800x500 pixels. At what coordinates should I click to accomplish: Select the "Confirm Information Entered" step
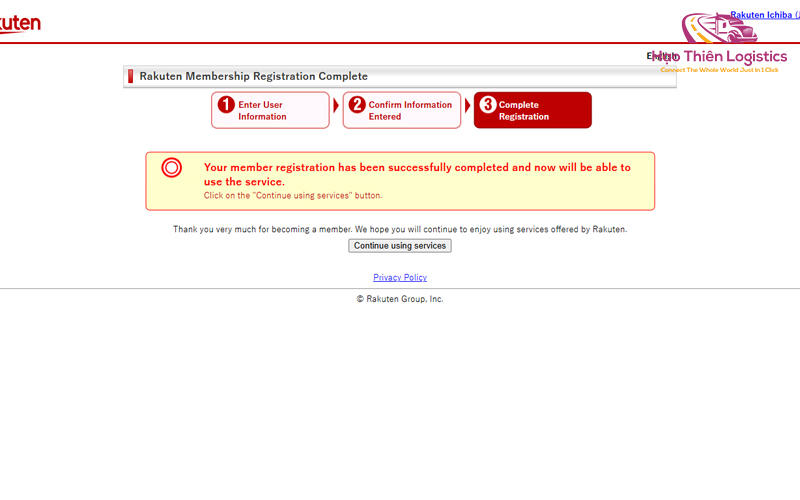tap(402, 110)
